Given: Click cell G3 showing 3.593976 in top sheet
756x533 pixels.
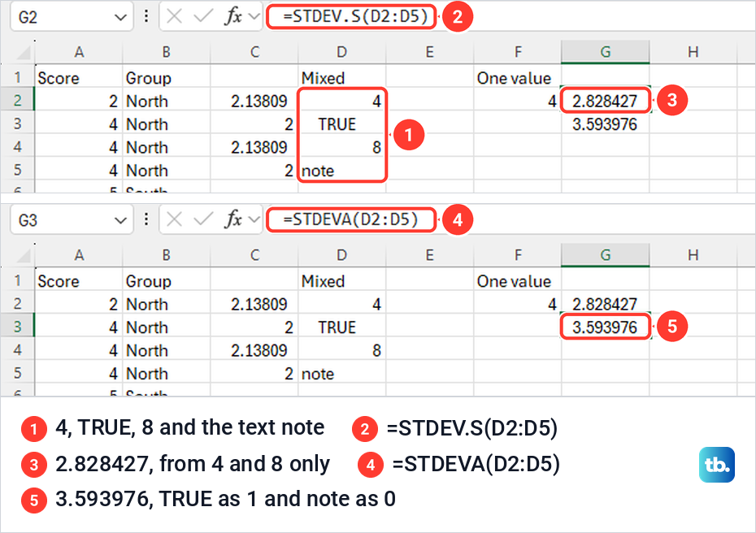Looking at the screenshot, I should 605,123.
